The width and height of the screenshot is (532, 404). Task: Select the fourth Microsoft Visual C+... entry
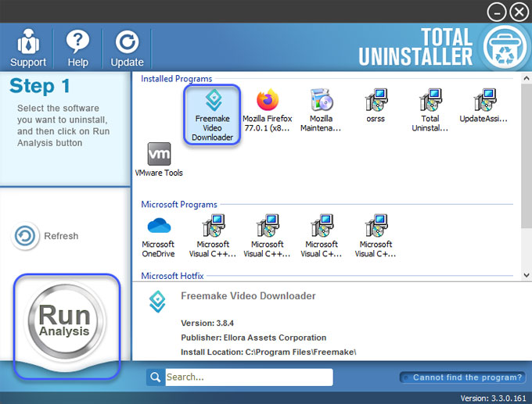pyautogui.click(x=376, y=236)
